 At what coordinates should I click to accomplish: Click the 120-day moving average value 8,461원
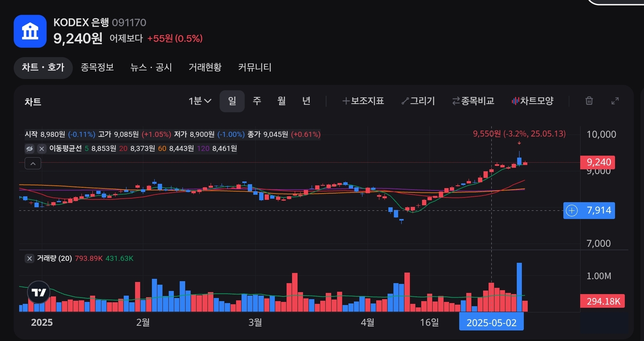225,149
